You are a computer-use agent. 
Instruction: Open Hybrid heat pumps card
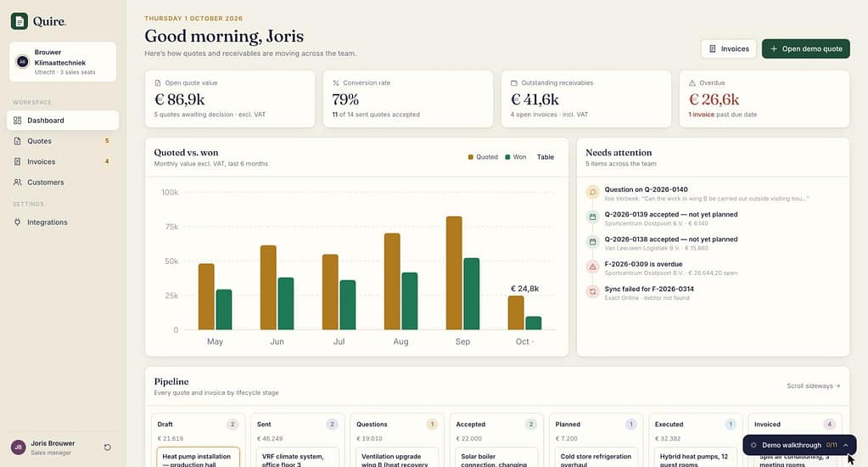coord(695,457)
